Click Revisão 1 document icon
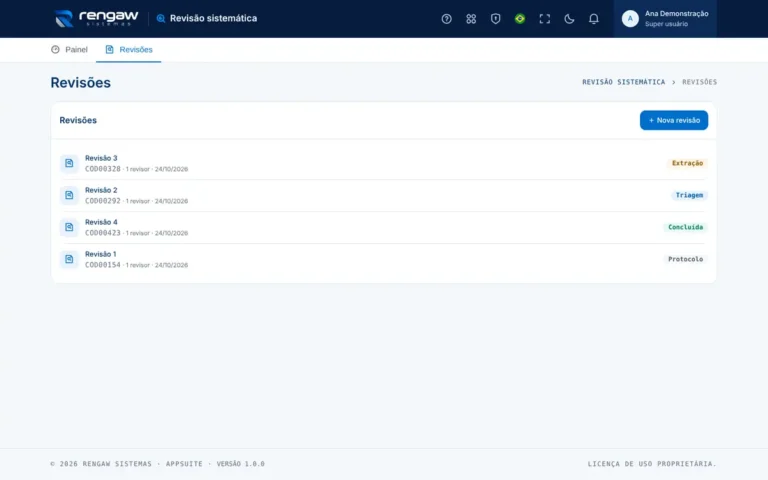Image resolution: width=768 pixels, height=480 pixels. coord(69,259)
